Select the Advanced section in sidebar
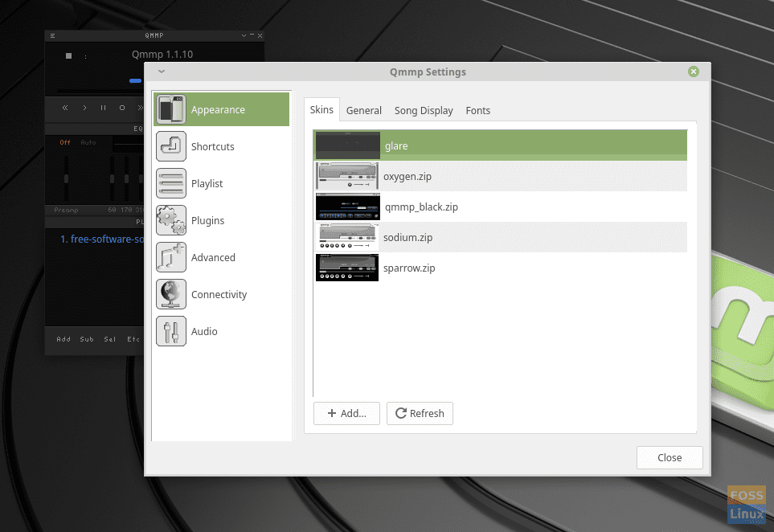 [x=221, y=258]
